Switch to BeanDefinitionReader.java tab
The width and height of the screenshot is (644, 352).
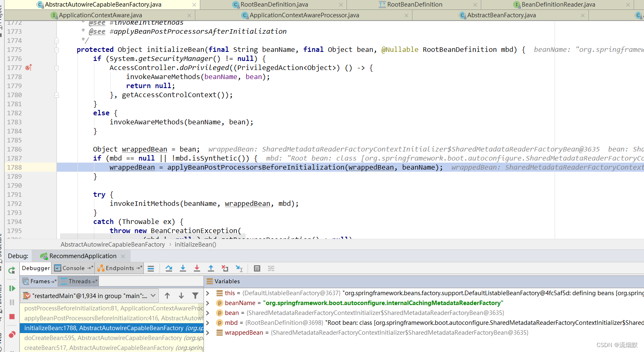click(558, 5)
